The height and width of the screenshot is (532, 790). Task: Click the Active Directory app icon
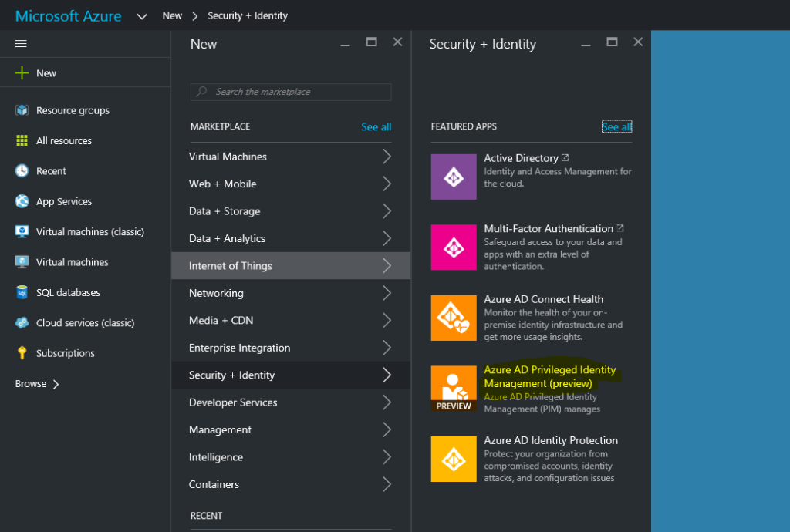[454, 177]
